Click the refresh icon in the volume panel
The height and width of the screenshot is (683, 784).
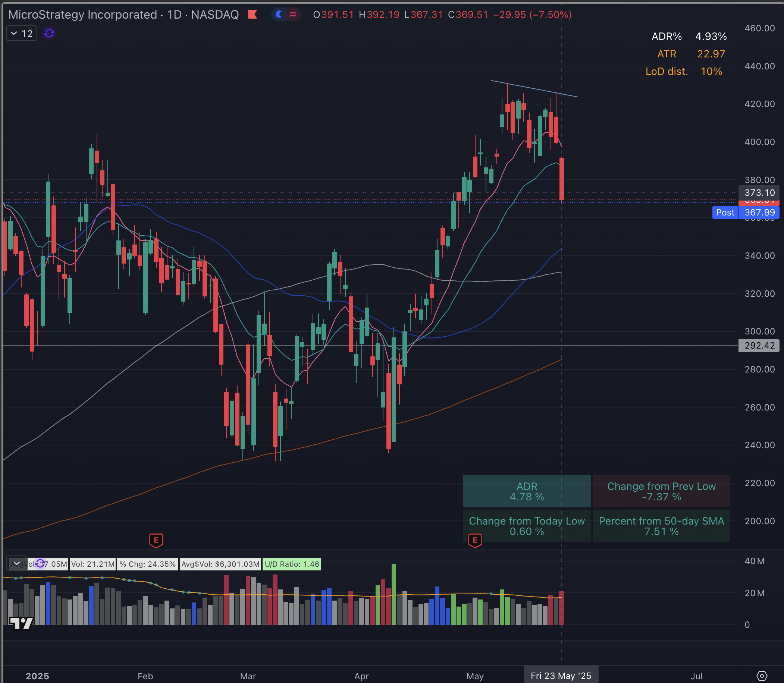click(x=40, y=564)
